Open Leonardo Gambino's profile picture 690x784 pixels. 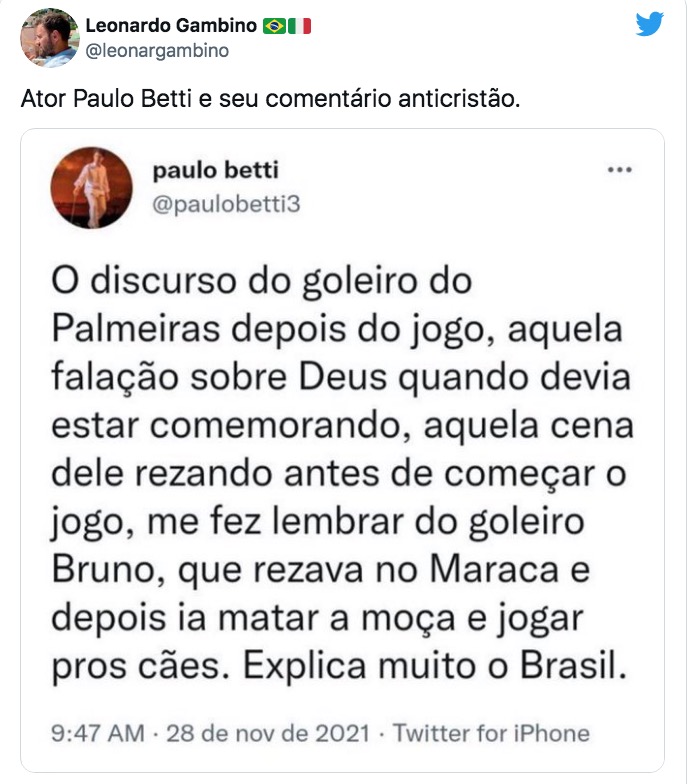click(x=49, y=37)
